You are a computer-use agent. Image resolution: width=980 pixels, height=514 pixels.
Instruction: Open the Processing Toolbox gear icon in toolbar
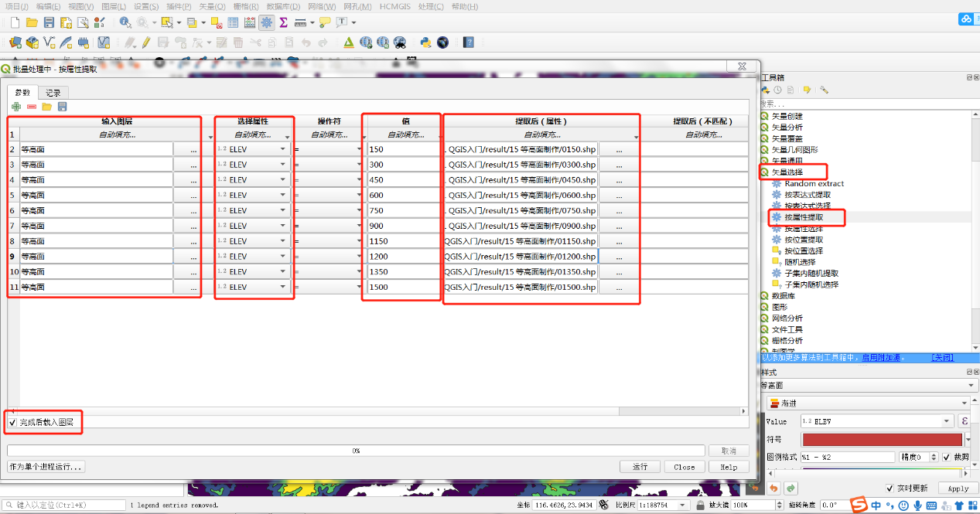click(267, 22)
